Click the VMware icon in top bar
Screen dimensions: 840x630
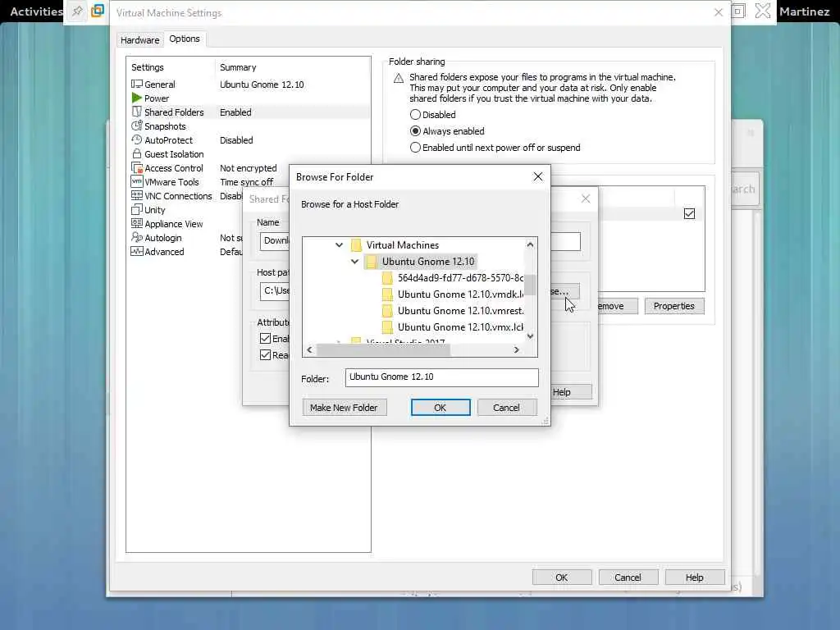(x=98, y=11)
